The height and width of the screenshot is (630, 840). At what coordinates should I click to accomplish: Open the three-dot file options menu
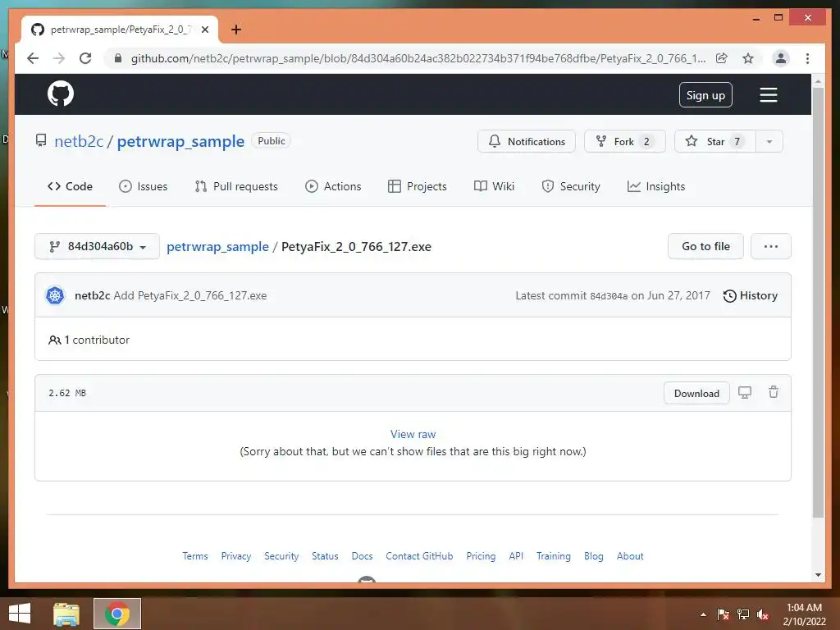[x=771, y=246]
